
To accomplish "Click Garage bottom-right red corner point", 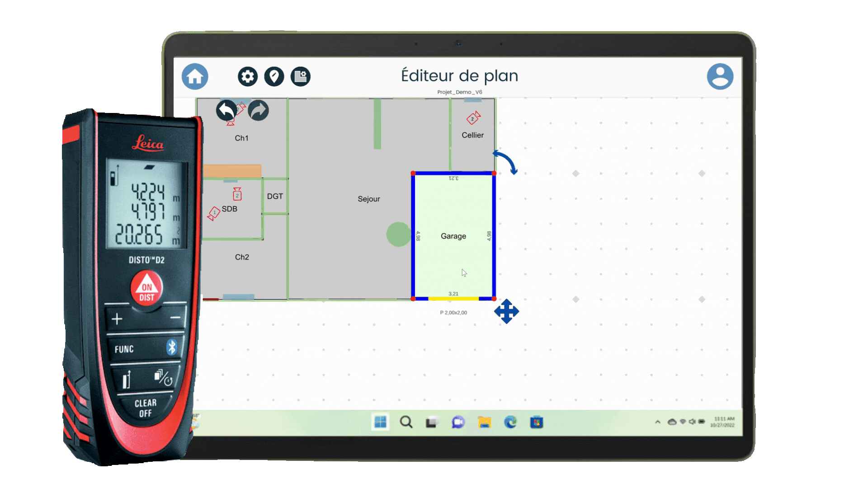I will click(x=494, y=299).
